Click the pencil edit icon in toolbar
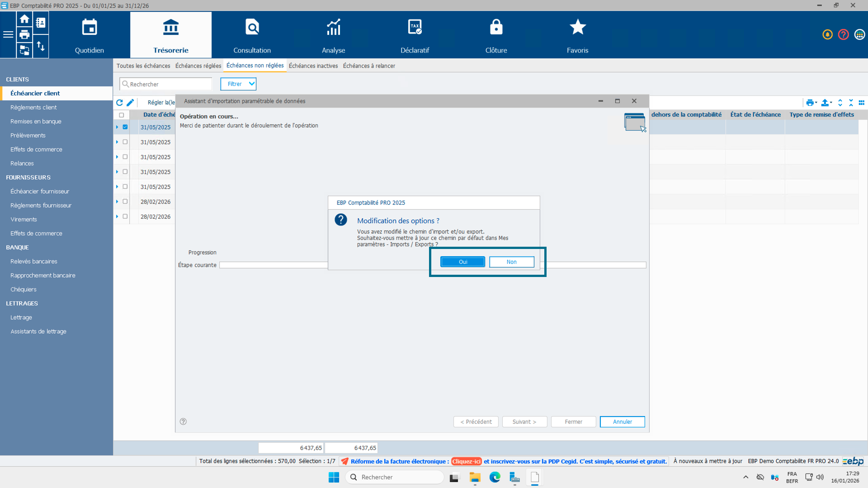 (130, 103)
